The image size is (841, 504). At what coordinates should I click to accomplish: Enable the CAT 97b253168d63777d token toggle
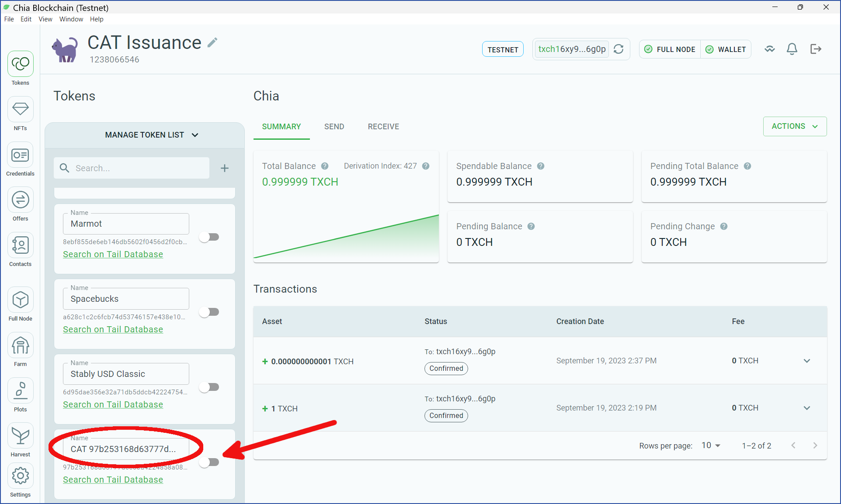pyautogui.click(x=209, y=462)
